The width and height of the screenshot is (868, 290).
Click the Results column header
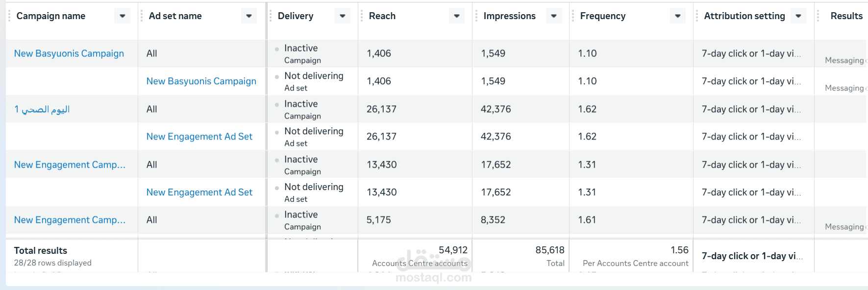(846, 16)
